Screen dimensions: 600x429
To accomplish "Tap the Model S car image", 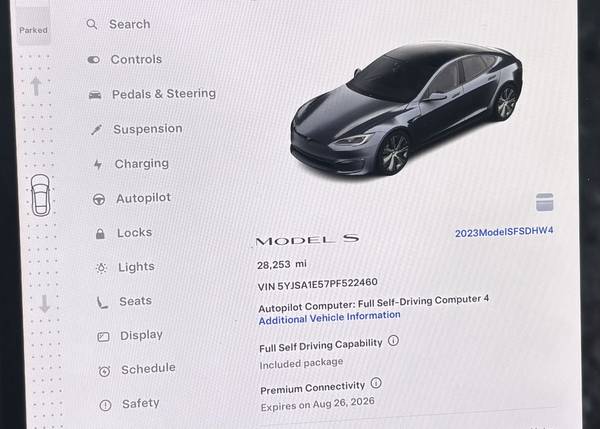I will coord(406,110).
